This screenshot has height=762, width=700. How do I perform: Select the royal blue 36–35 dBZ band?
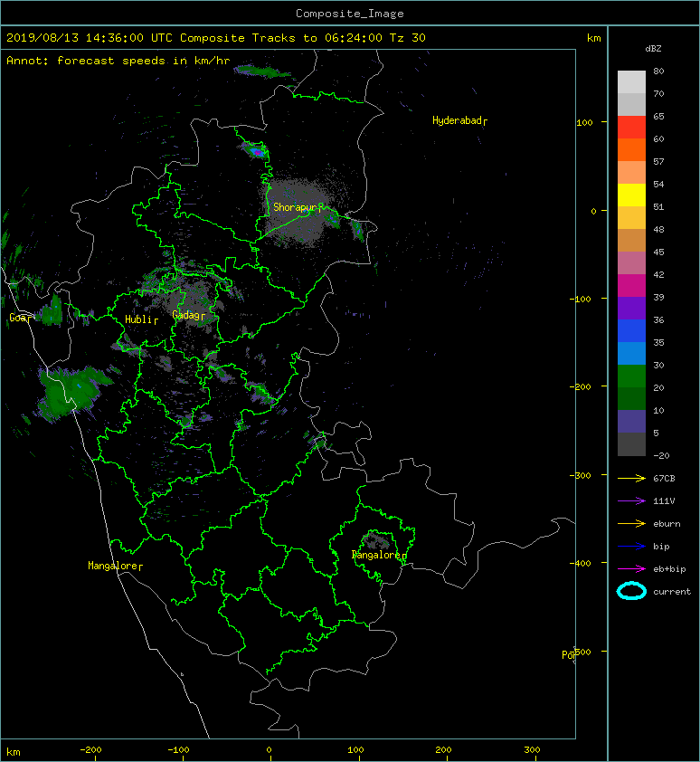[x=631, y=331]
